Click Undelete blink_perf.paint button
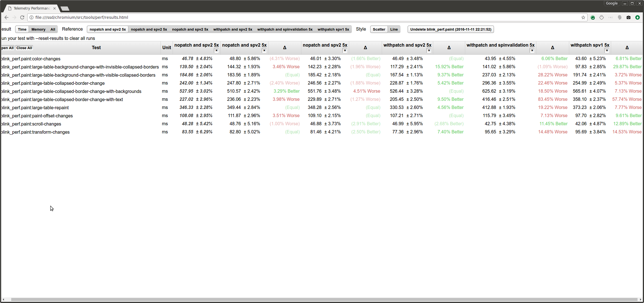 point(451,29)
